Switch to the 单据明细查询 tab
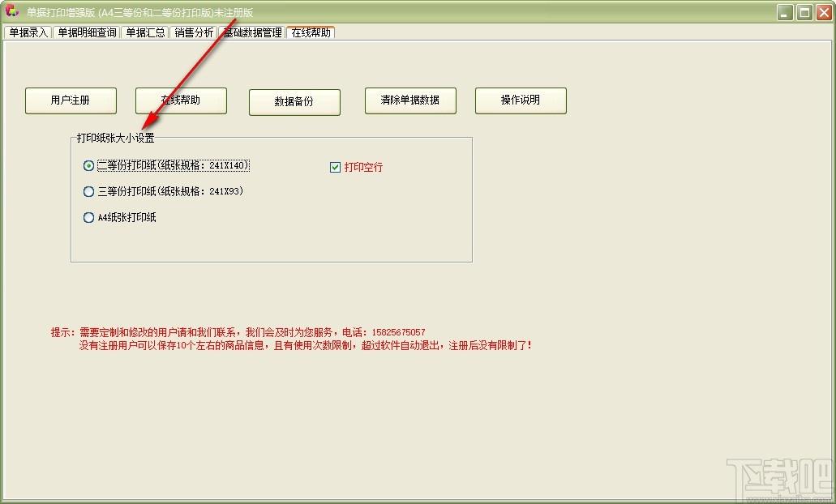The height and width of the screenshot is (504, 836). pyautogui.click(x=87, y=32)
